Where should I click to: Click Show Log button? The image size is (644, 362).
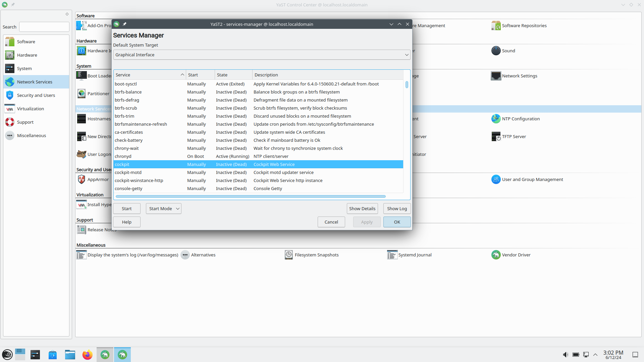pyautogui.click(x=397, y=208)
